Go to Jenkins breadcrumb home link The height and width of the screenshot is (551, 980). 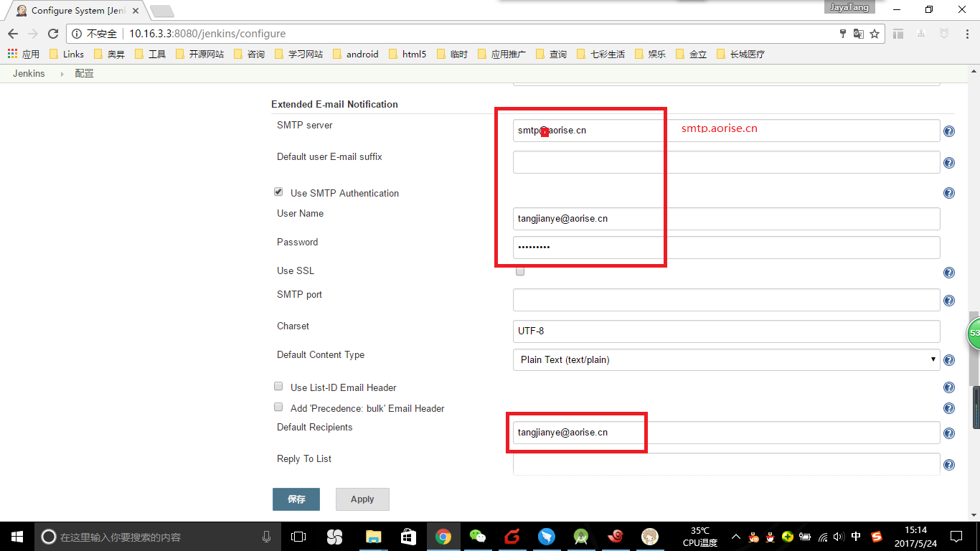(x=29, y=73)
